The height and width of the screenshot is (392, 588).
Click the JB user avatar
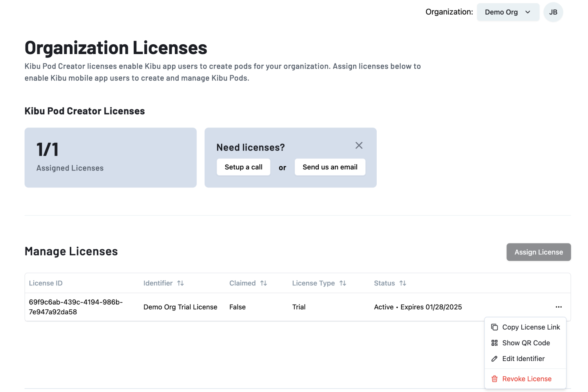[553, 12]
